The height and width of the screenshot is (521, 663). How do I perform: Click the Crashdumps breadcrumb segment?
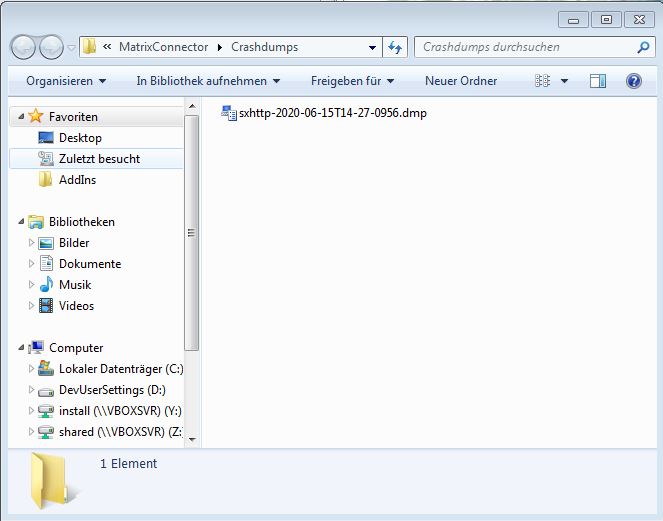tap(264, 47)
